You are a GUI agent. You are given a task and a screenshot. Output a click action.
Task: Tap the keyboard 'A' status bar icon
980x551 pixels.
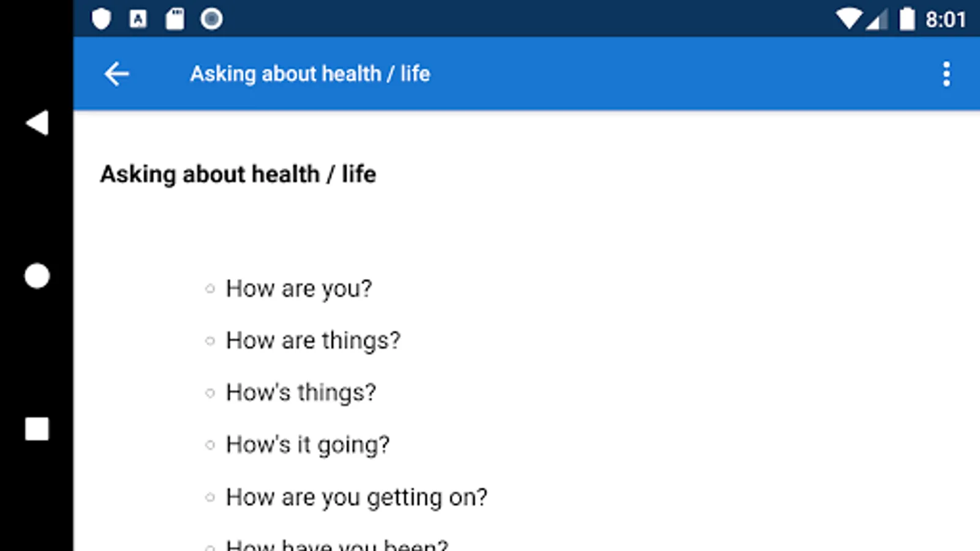tap(138, 19)
